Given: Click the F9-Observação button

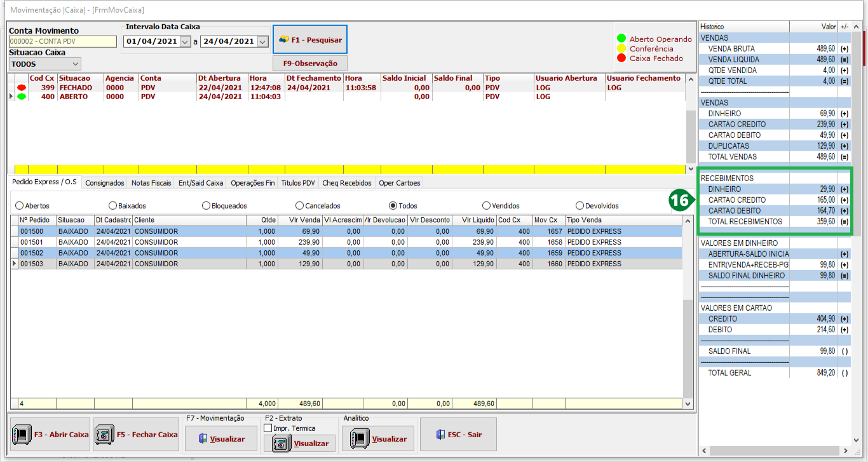Looking at the screenshot, I should point(310,64).
